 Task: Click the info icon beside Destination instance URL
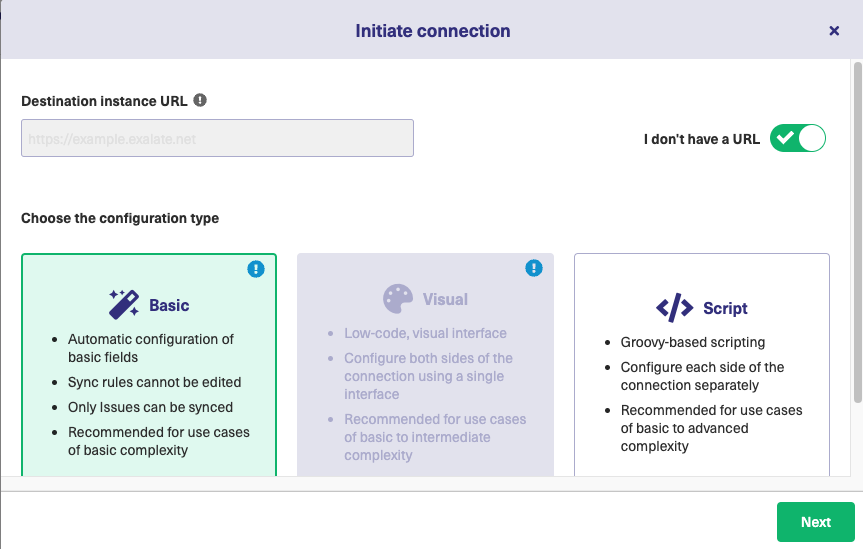tap(200, 100)
